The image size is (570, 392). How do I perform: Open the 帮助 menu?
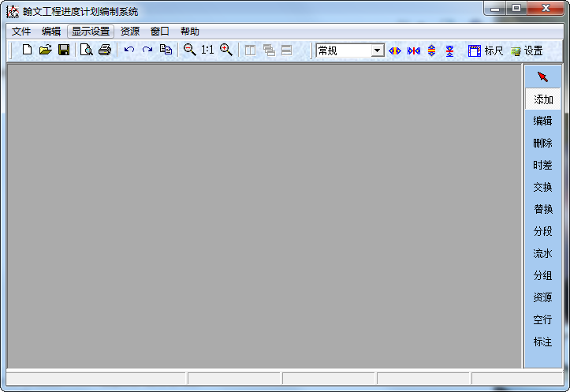coord(190,32)
